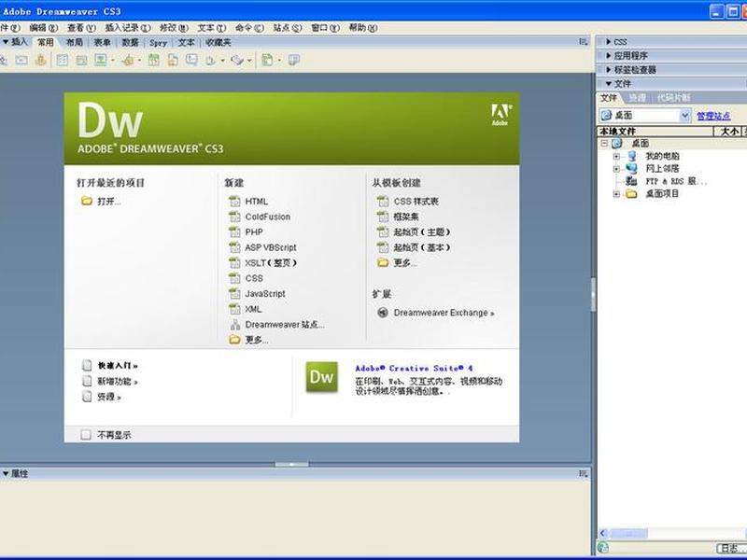Click the Dw Creative Suite 4 thumbnail
The image size is (747, 560).
coord(321,377)
